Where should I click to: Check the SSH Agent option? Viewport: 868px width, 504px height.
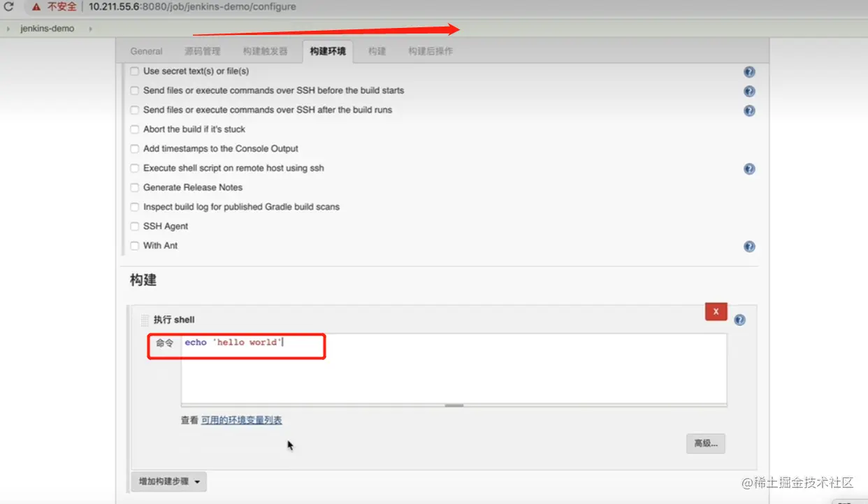(x=135, y=226)
